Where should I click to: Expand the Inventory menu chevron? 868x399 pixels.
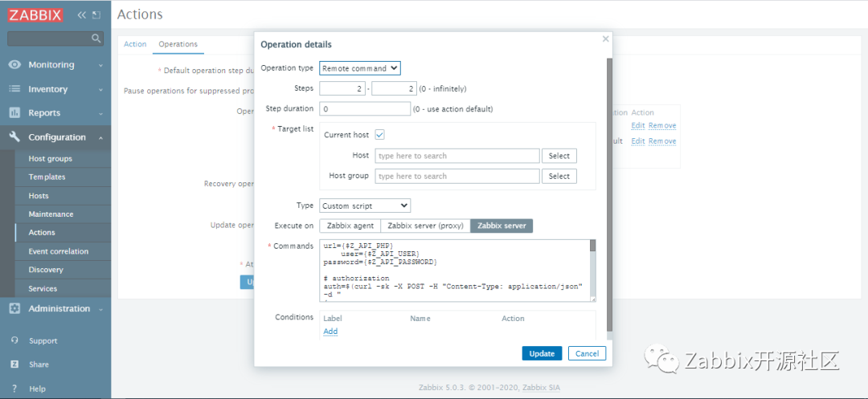click(x=100, y=90)
